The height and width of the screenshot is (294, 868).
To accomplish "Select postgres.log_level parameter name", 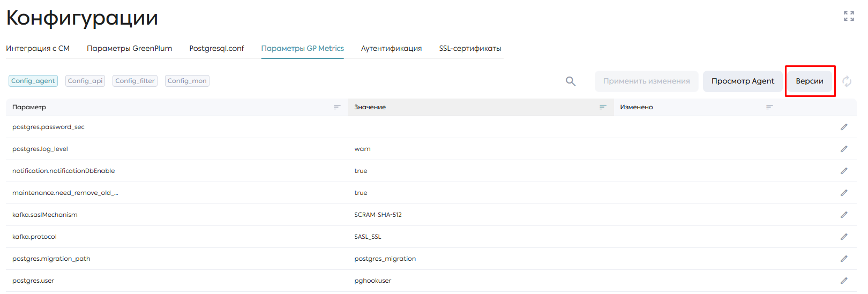I will point(40,149).
